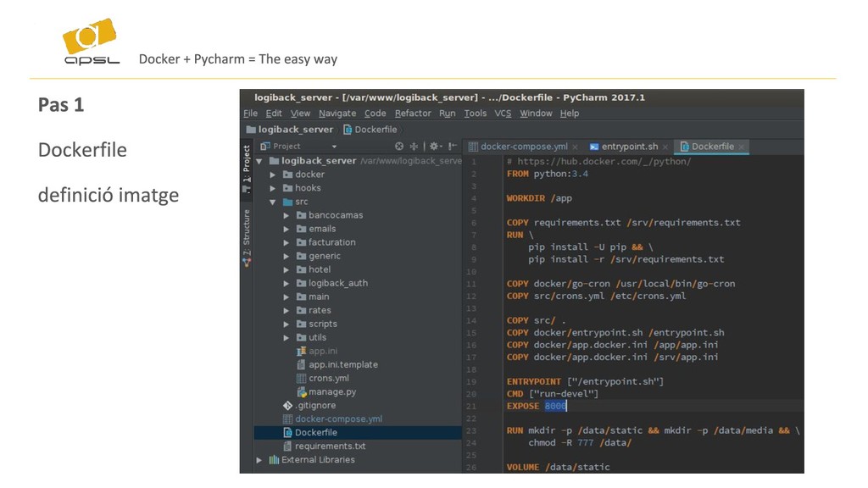868x488 pixels.
Task: Click the collapse all icon in Project panel
Action: (x=414, y=146)
